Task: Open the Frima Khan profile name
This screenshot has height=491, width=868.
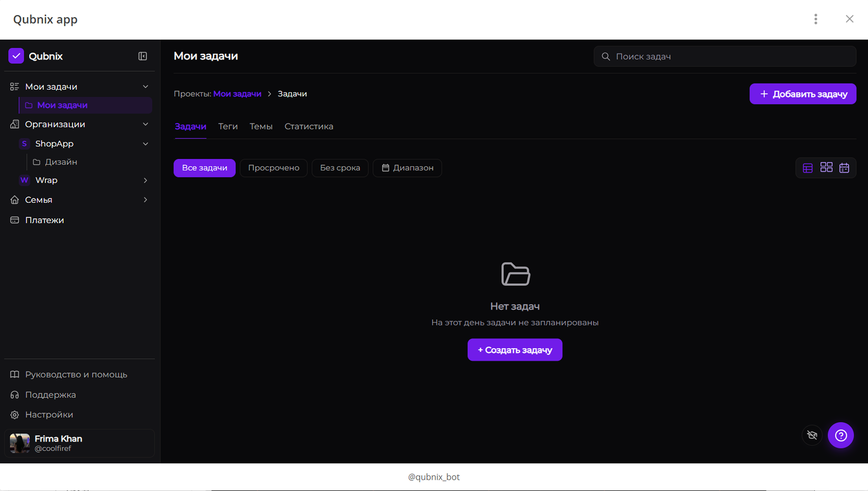Action: point(58,439)
